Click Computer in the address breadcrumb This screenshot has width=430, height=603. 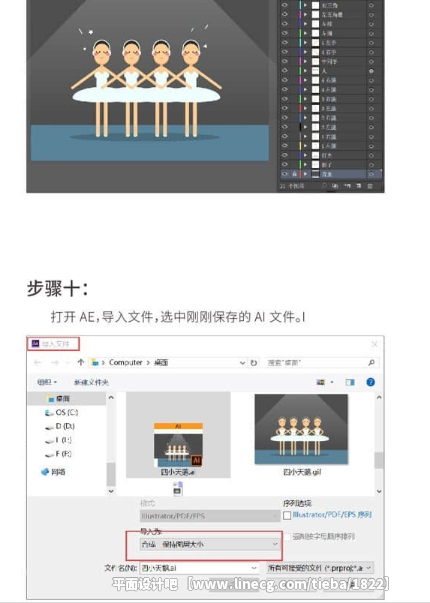click(x=125, y=362)
